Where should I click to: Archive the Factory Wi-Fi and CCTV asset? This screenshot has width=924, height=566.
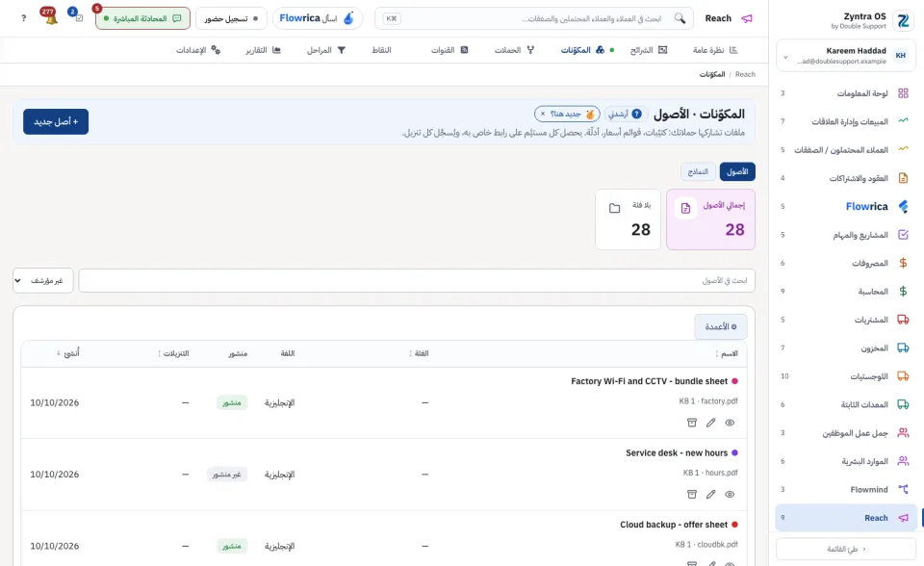tap(692, 423)
